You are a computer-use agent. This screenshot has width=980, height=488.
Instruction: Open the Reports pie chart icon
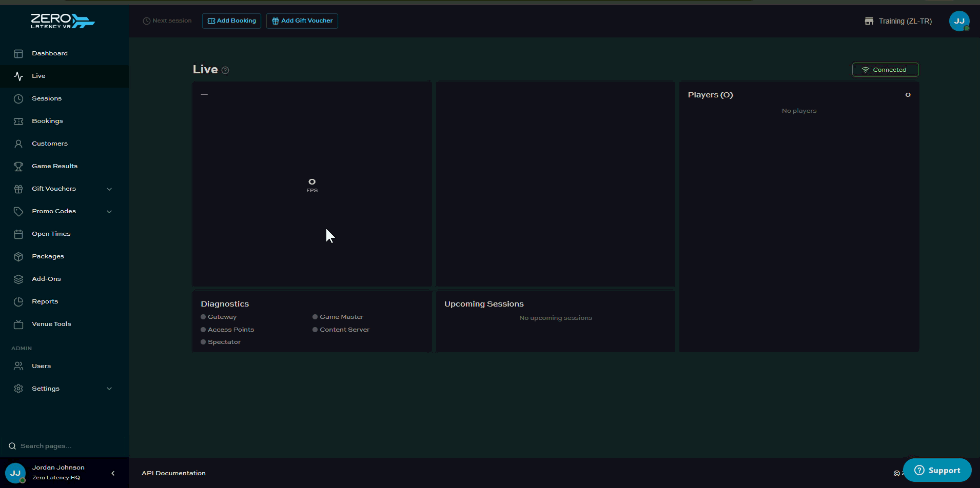[x=18, y=301]
